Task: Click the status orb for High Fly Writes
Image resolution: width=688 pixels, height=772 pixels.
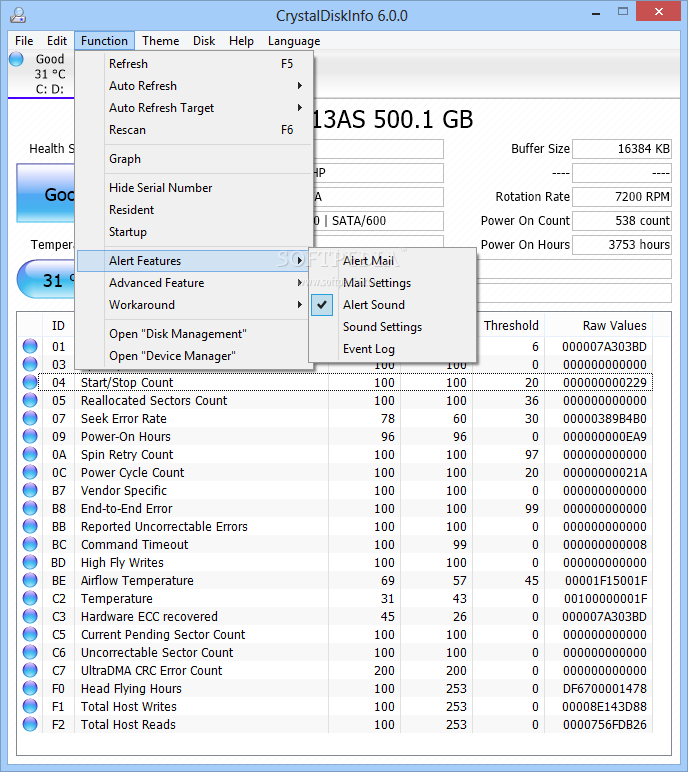Action: coord(30,562)
